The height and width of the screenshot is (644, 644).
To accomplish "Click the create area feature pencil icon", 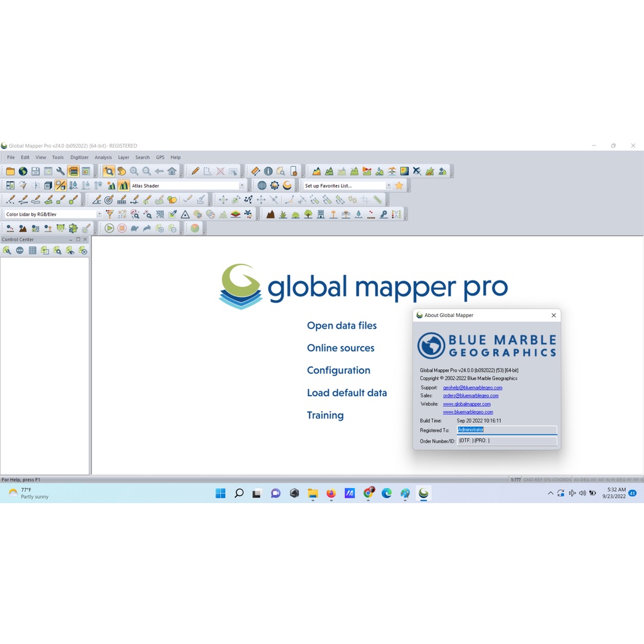I will (48, 200).
